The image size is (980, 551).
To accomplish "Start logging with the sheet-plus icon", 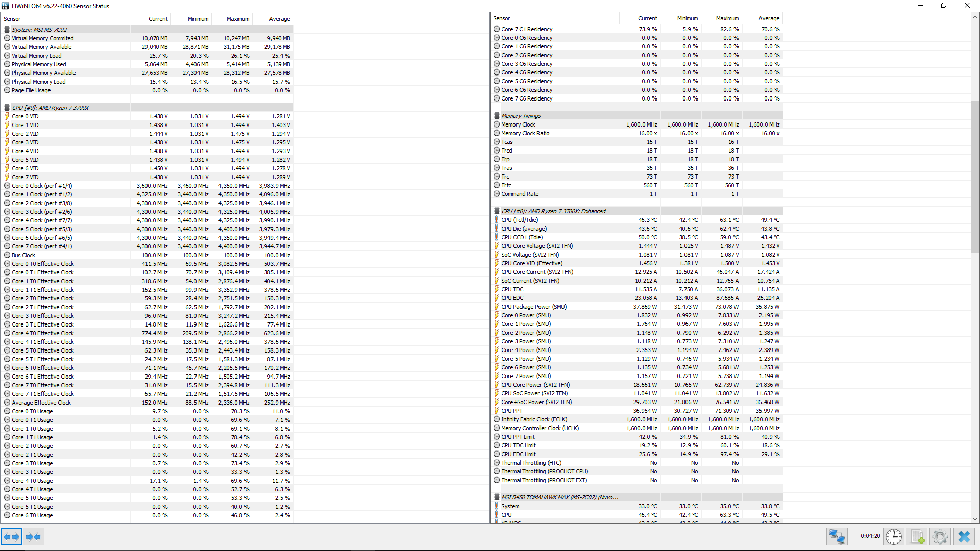I will (917, 537).
